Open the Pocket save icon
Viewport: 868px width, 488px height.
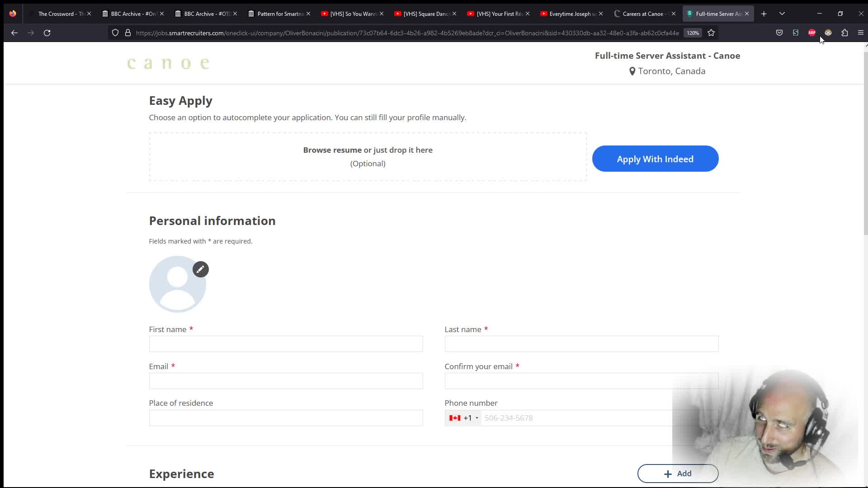[x=779, y=33]
